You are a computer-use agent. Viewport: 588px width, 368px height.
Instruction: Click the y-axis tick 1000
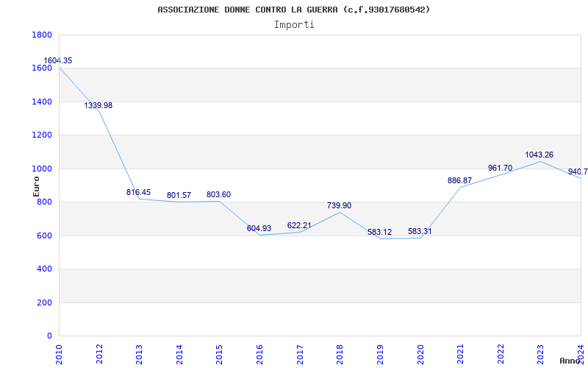point(42,169)
